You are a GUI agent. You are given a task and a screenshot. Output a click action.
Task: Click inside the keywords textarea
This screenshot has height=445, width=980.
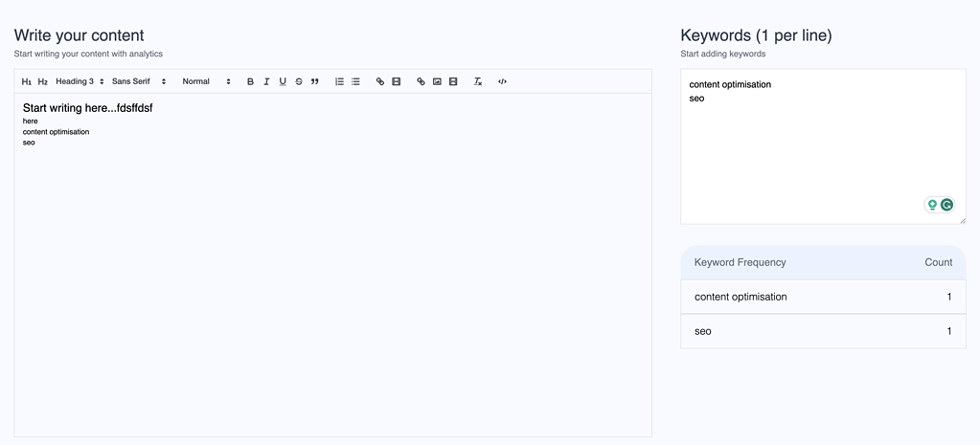tap(823, 146)
